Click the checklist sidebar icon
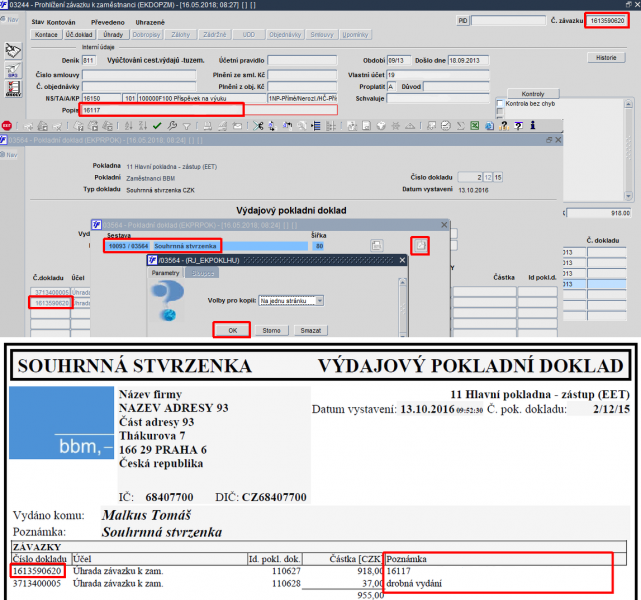641x600 pixels. tap(13, 89)
